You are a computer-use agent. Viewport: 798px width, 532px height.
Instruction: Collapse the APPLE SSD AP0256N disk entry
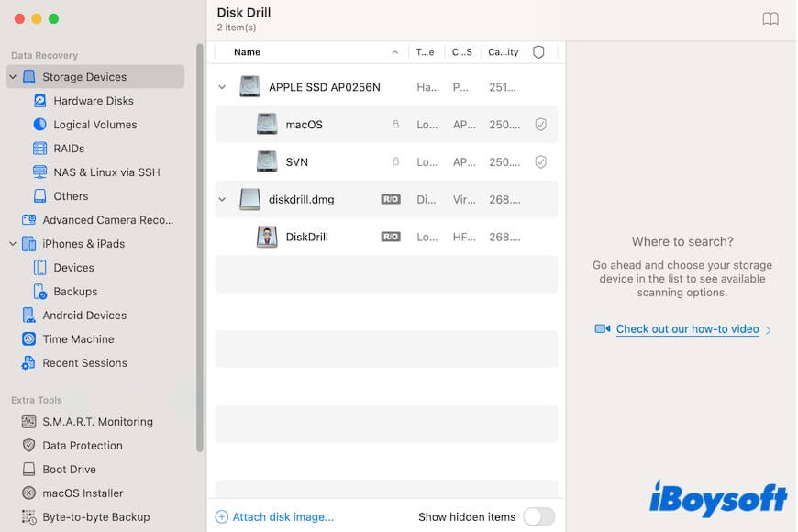(222, 86)
